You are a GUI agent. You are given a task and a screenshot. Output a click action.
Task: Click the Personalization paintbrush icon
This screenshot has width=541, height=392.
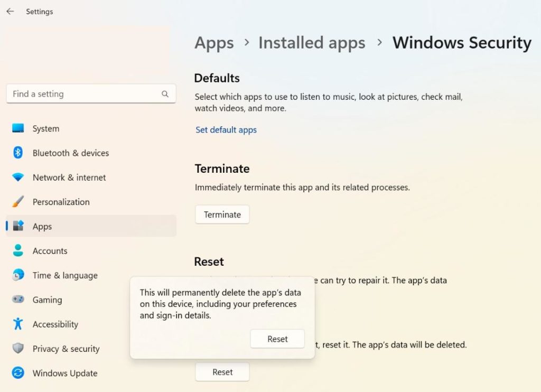[18, 202]
